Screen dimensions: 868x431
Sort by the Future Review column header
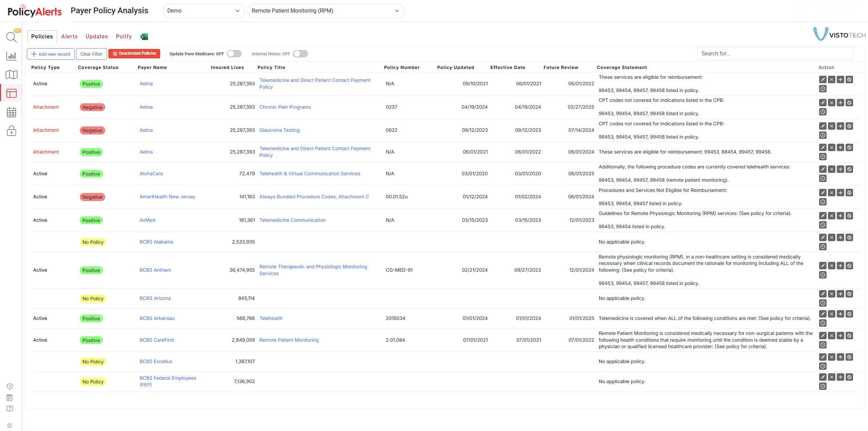[x=561, y=67]
